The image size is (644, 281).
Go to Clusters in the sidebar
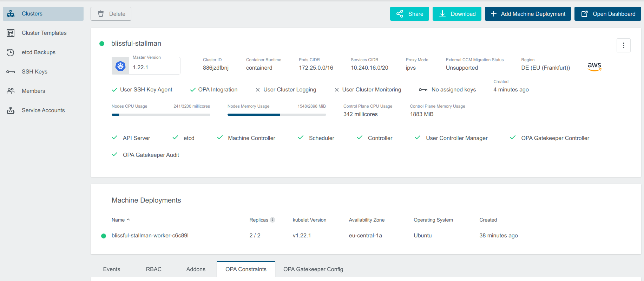(x=43, y=14)
